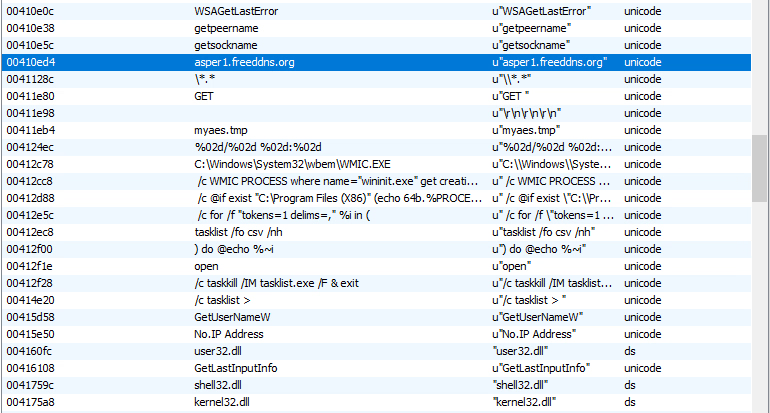
Task: Select the WSAGetLastError string row
Action: click(x=376, y=11)
